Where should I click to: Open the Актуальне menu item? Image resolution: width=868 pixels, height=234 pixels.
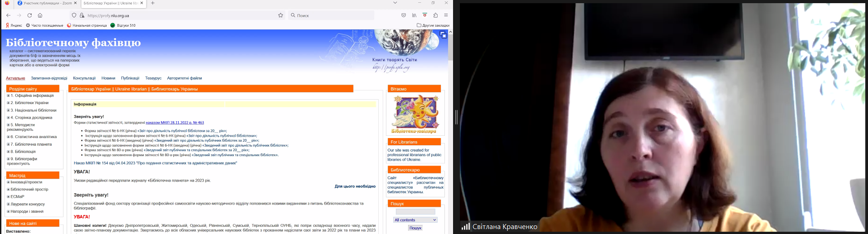(x=15, y=78)
